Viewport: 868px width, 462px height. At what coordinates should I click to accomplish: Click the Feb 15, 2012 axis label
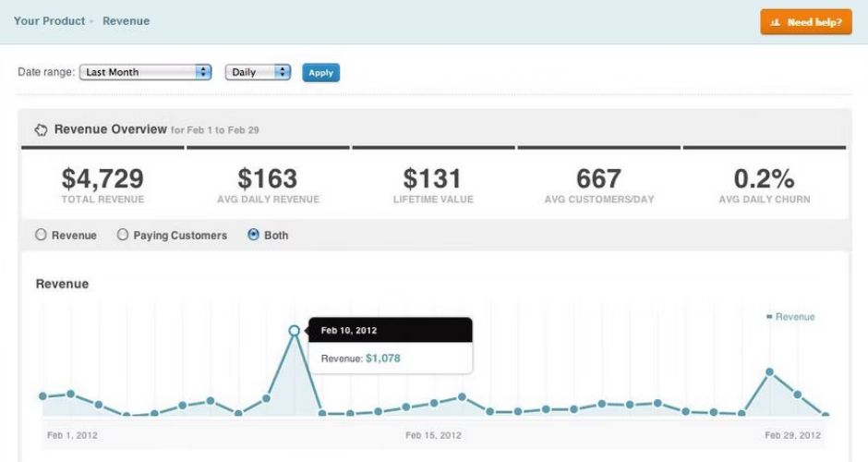coord(433,435)
